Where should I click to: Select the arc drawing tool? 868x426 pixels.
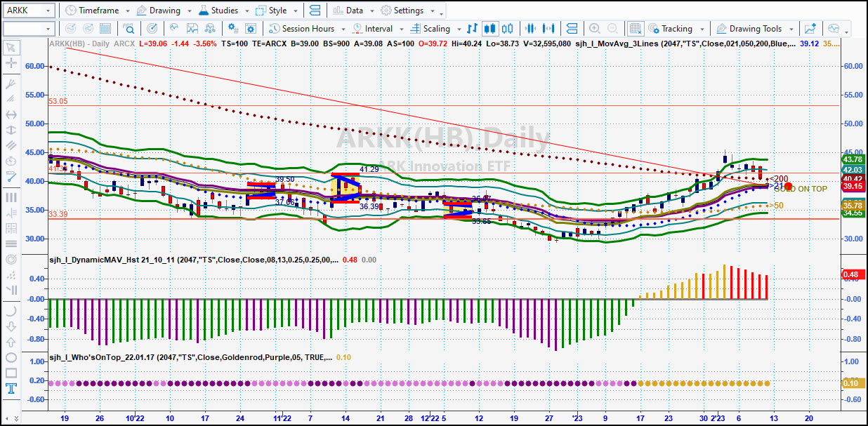pos(11,311)
